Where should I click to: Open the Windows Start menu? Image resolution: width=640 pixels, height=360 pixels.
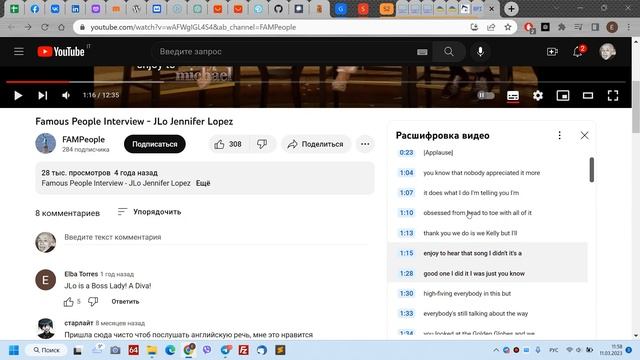coord(14,350)
